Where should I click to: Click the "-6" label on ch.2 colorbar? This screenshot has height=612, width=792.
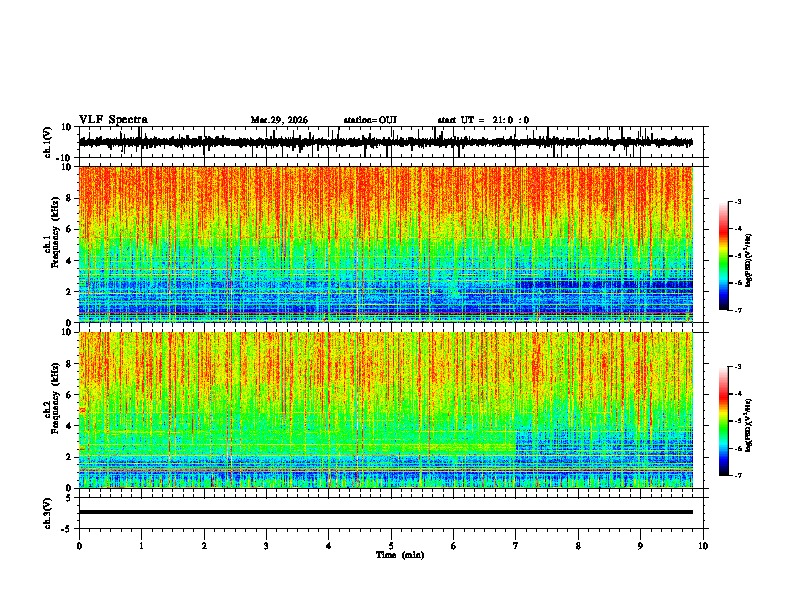[x=737, y=448]
